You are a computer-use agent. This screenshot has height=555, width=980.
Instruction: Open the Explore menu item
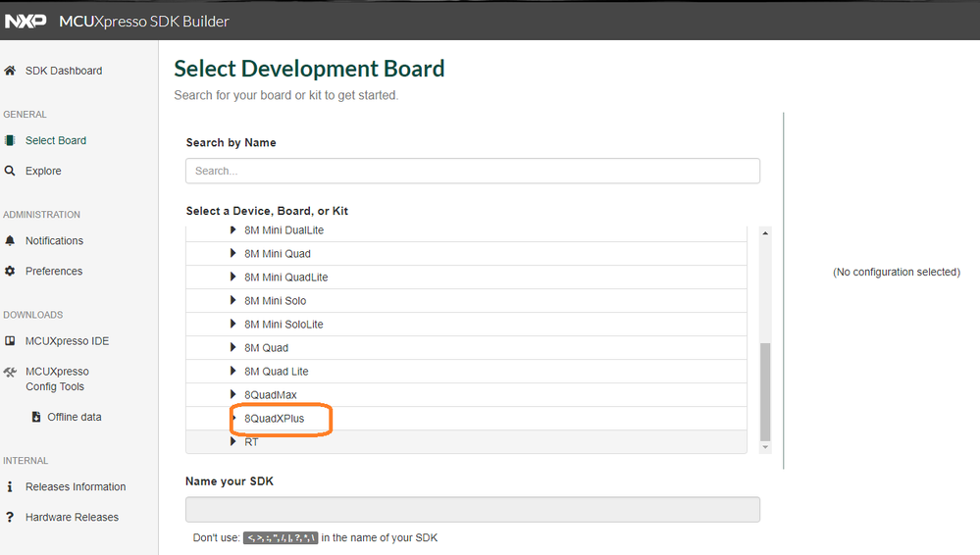click(43, 171)
